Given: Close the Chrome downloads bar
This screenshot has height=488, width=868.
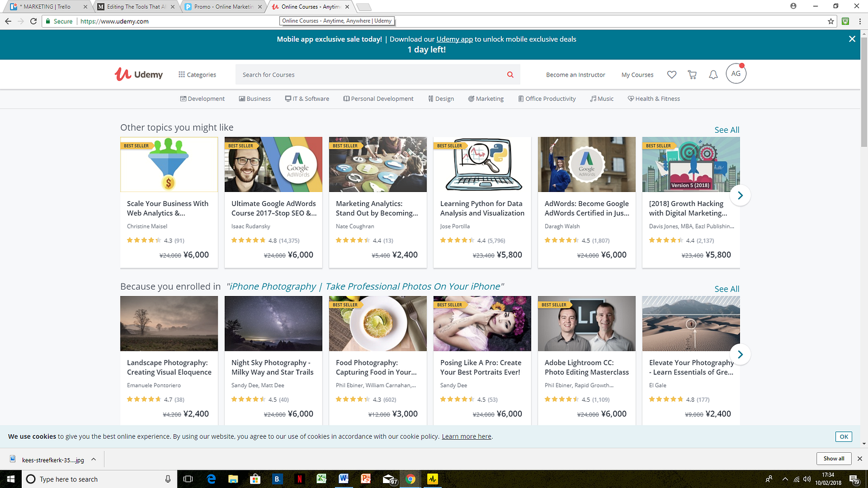Looking at the screenshot, I should [859, 459].
